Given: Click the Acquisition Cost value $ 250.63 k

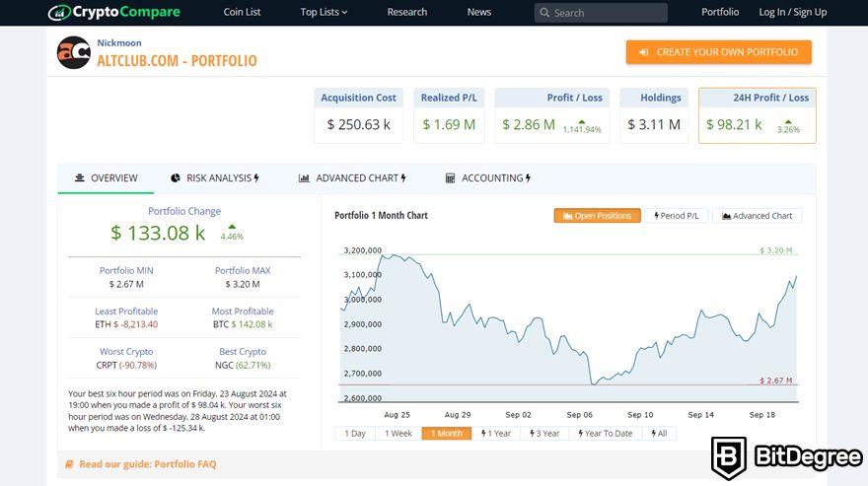Looking at the screenshot, I should tap(359, 124).
